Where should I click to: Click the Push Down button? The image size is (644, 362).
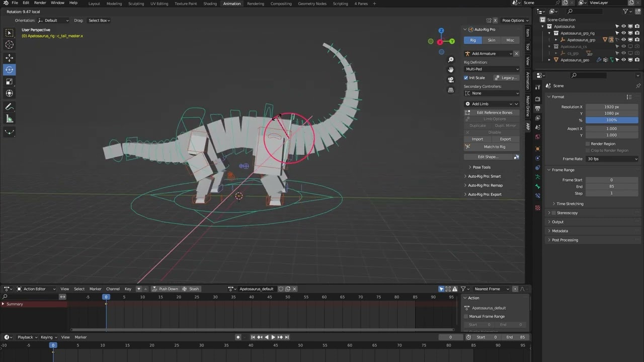click(x=165, y=289)
